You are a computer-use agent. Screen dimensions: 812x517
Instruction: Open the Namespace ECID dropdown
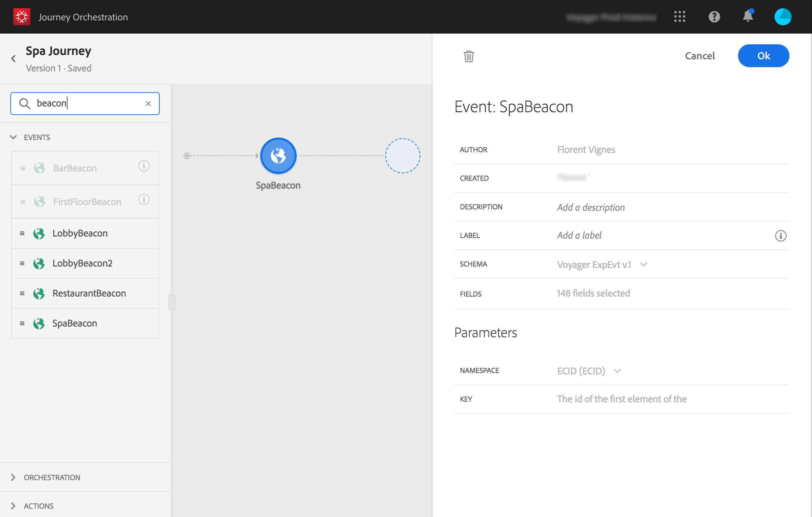coord(617,371)
